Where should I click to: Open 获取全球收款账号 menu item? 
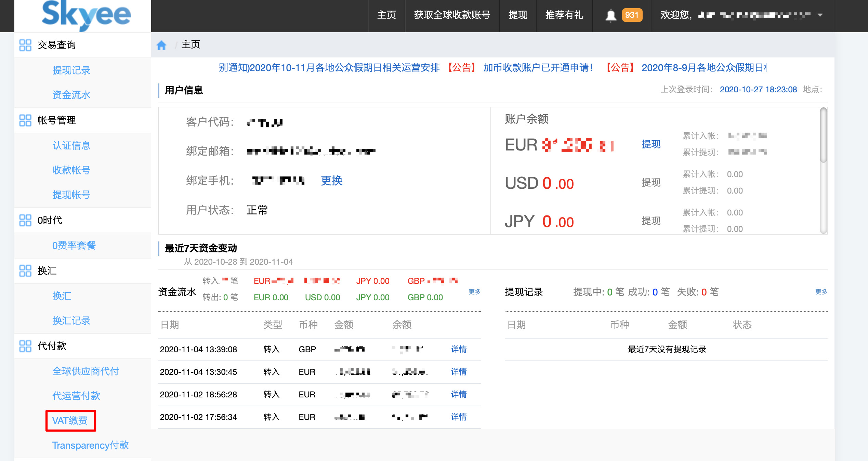(452, 15)
